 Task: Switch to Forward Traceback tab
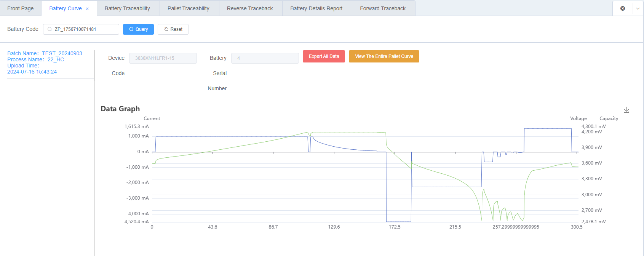coord(383,8)
